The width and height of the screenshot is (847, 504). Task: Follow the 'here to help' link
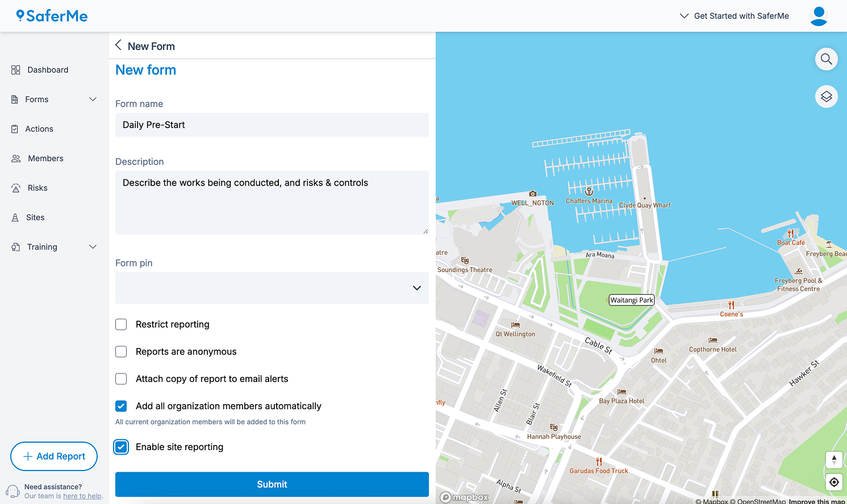[82, 496]
